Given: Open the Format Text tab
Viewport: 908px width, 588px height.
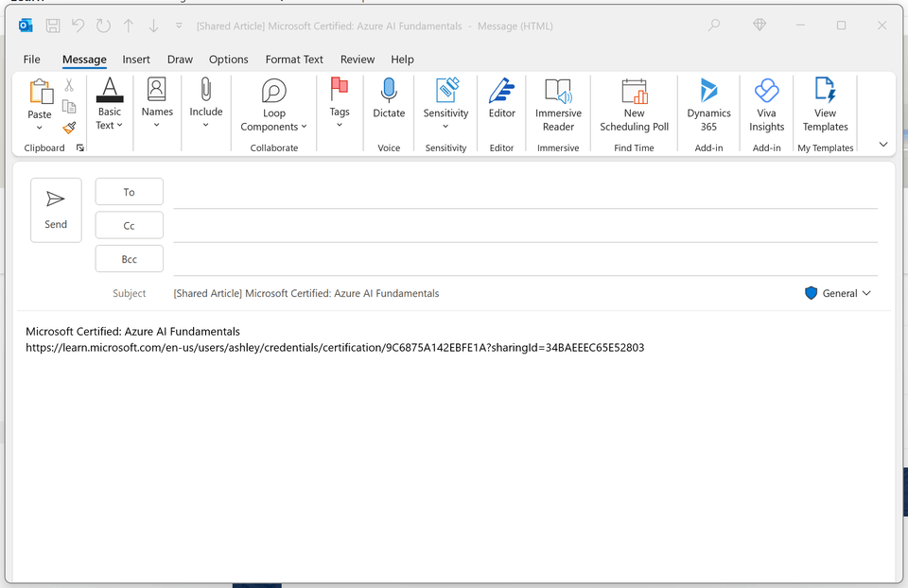Looking at the screenshot, I should (x=294, y=59).
